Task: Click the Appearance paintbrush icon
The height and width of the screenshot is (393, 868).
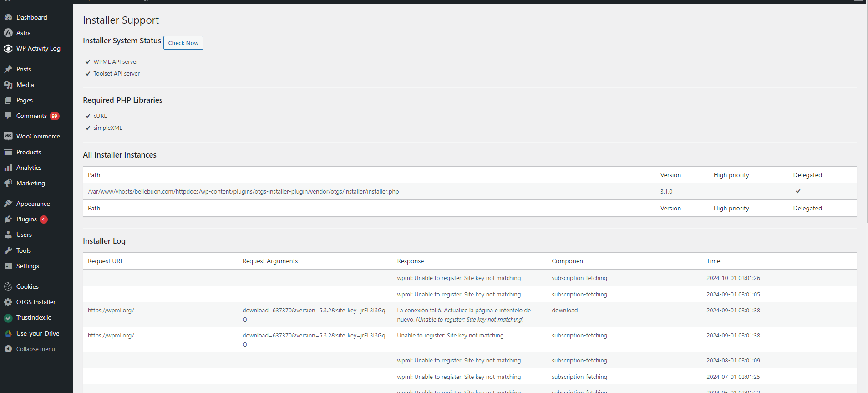Action: click(x=8, y=204)
